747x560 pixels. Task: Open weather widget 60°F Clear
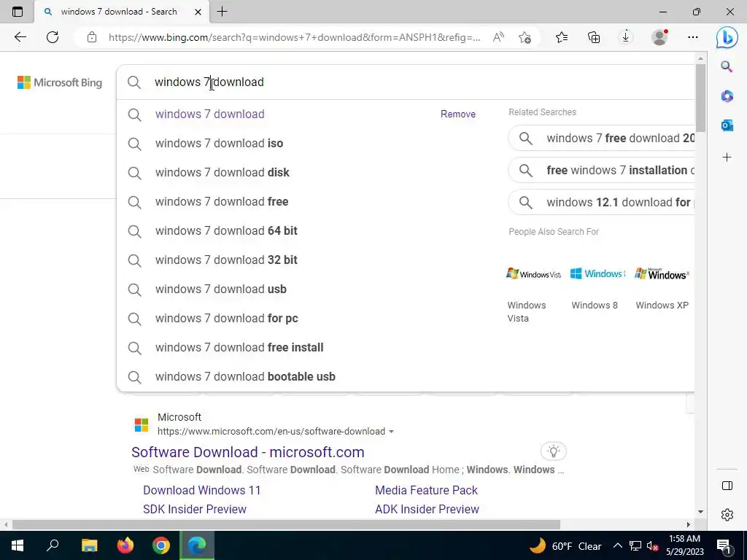tap(565, 545)
